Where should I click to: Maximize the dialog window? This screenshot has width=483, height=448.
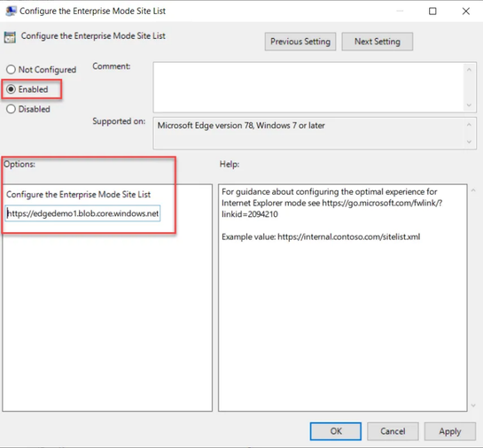click(x=432, y=12)
